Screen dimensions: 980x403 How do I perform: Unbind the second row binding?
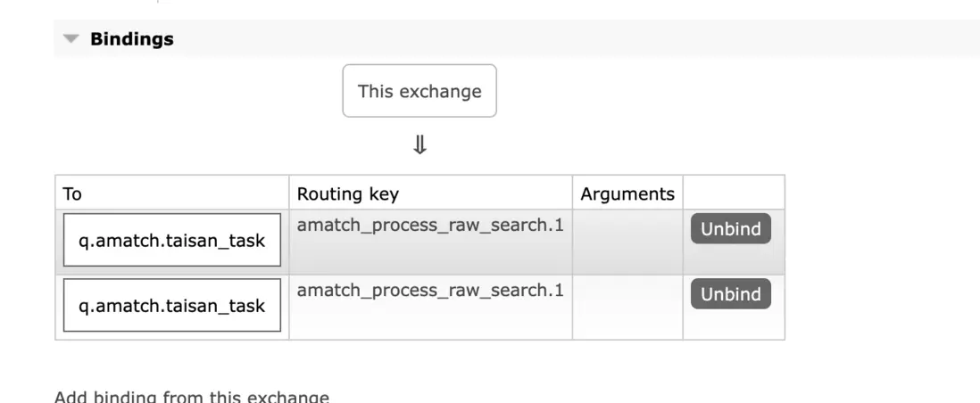pos(730,294)
